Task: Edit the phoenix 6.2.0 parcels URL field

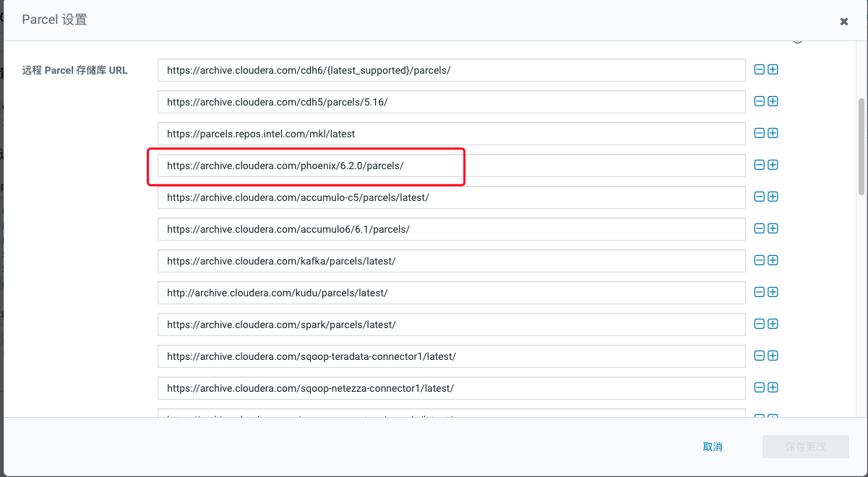Action: [x=451, y=166]
